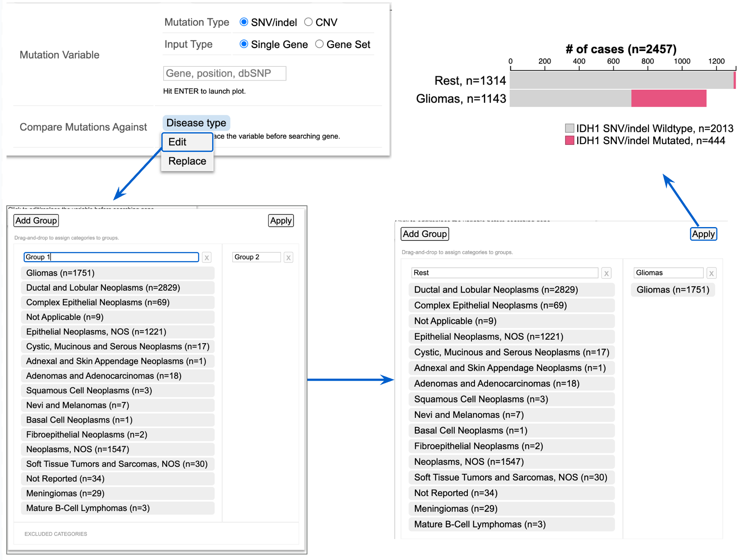The image size is (746, 560).
Task: Click the pink mutated segment of Gliomas bar
Action: coord(669,98)
